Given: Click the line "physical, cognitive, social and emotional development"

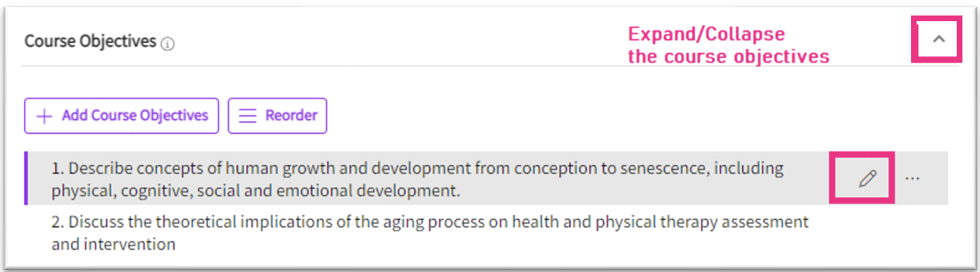Looking at the screenshot, I should (x=256, y=190).
